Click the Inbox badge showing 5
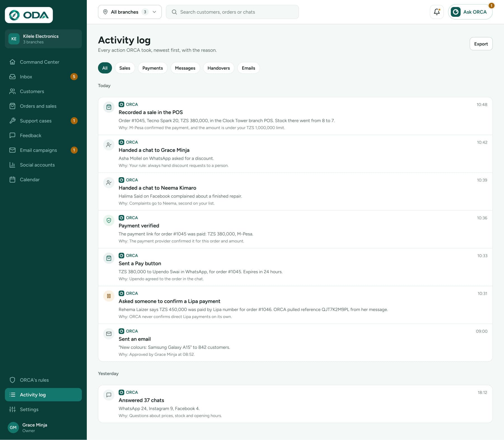Viewport: 504px width, 440px height. [x=74, y=77]
